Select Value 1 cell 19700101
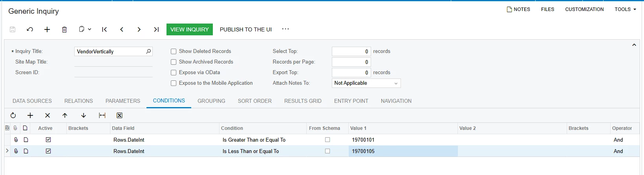 403,140
